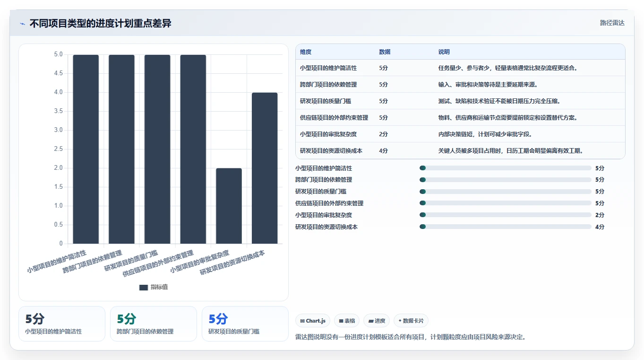Image resolution: width=644 pixels, height=360 pixels.
Task: Click x-axis label 供应链项目的外部约束管理
Action: [158, 263]
